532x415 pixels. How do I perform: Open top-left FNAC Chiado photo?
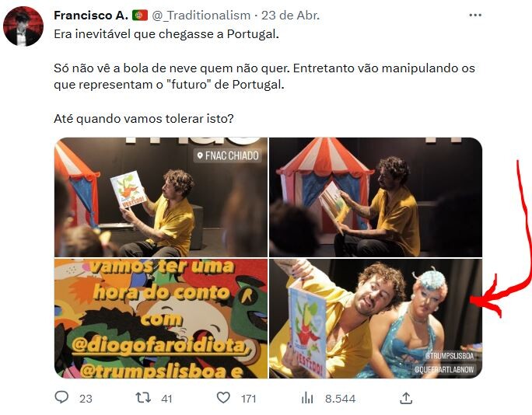[x=161, y=197]
